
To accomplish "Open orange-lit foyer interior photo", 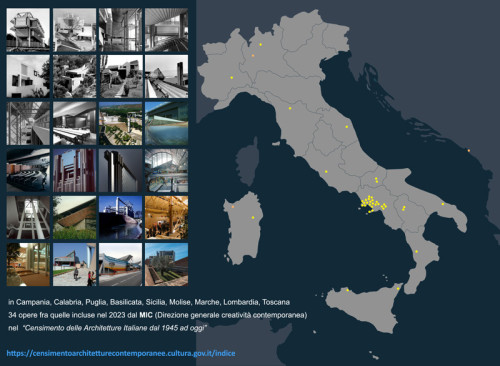I will [28, 265].
